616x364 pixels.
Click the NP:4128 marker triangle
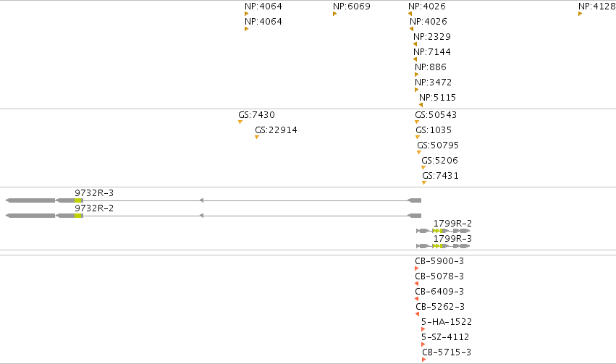click(x=581, y=14)
